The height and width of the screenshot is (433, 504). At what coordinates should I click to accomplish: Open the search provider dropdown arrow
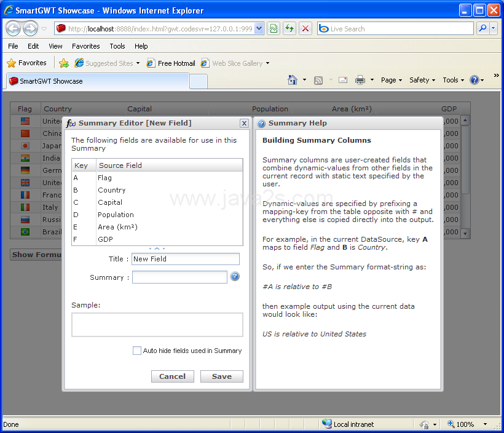(x=494, y=29)
